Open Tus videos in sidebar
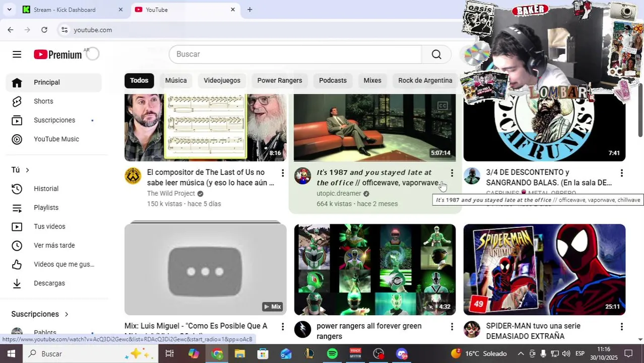Screen dimensions: 644x363 53,226
